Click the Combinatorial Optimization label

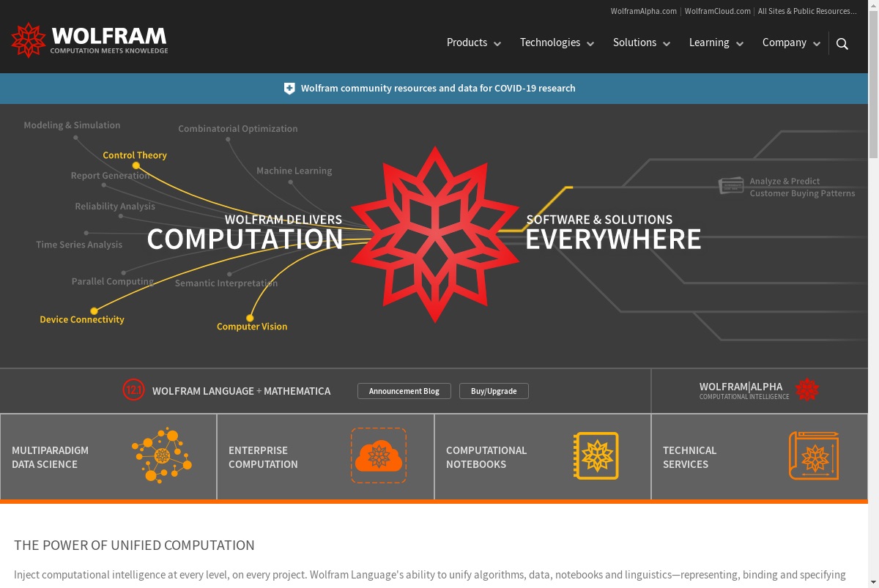tap(238, 129)
